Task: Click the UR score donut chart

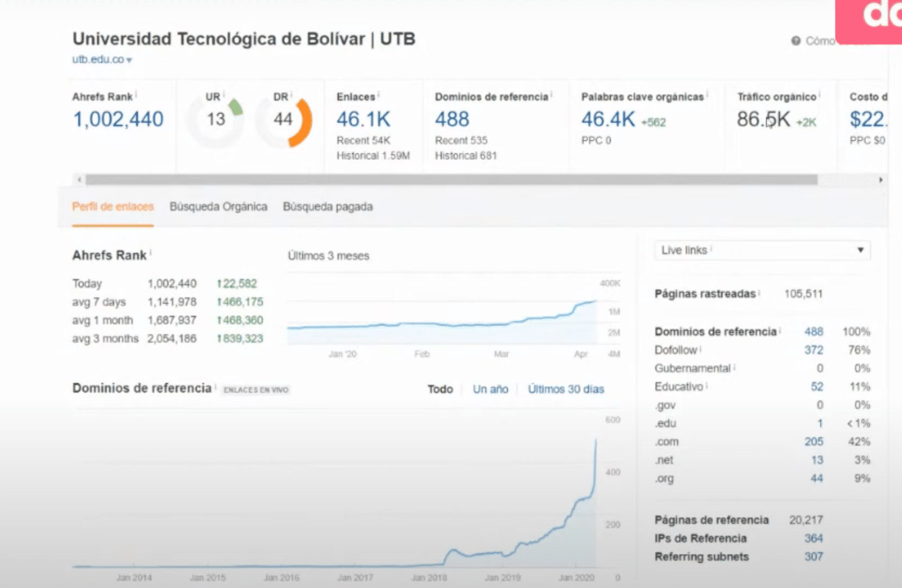Action: (x=216, y=120)
